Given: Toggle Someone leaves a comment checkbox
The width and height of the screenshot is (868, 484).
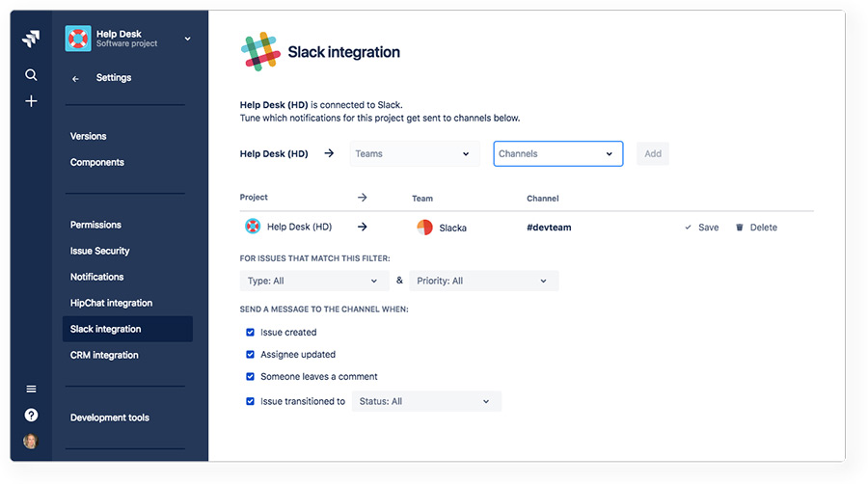Looking at the screenshot, I should [250, 377].
